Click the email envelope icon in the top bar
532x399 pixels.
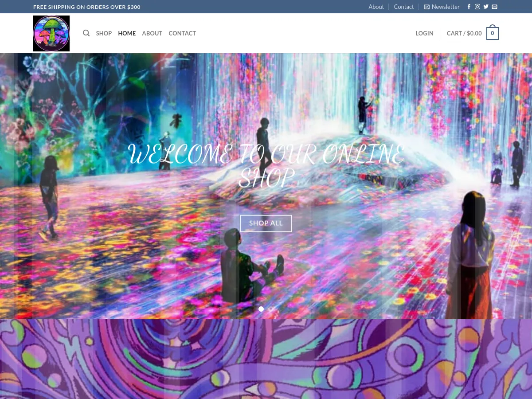(x=494, y=7)
